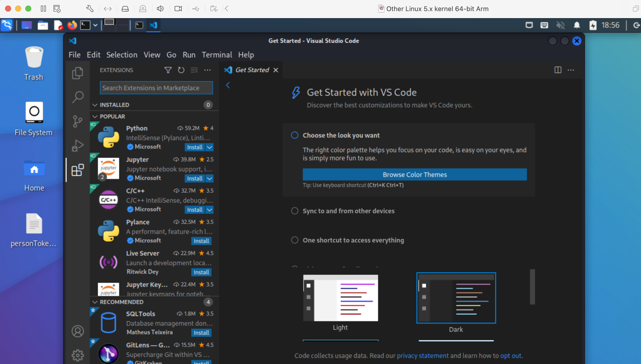Open the Help menu
Viewport: 641px width, 364px height.
click(x=246, y=55)
